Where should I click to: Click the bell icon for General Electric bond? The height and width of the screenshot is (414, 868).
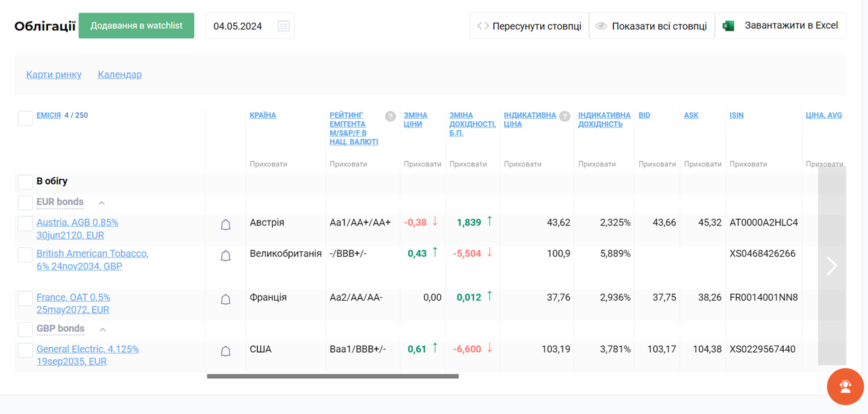coord(225,351)
